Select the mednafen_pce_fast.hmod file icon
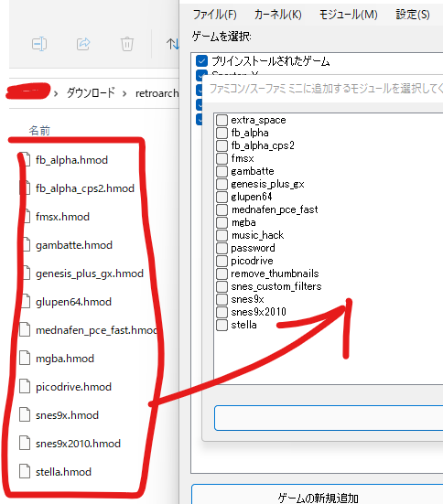Image resolution: width=443 pixels, height=504 pixels. [x=25, y=330]
